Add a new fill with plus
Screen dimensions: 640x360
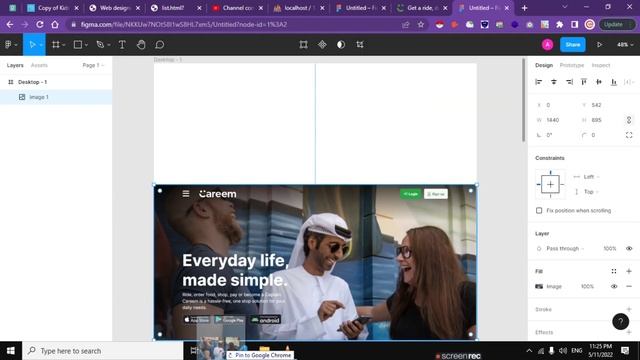pos(629,271)
